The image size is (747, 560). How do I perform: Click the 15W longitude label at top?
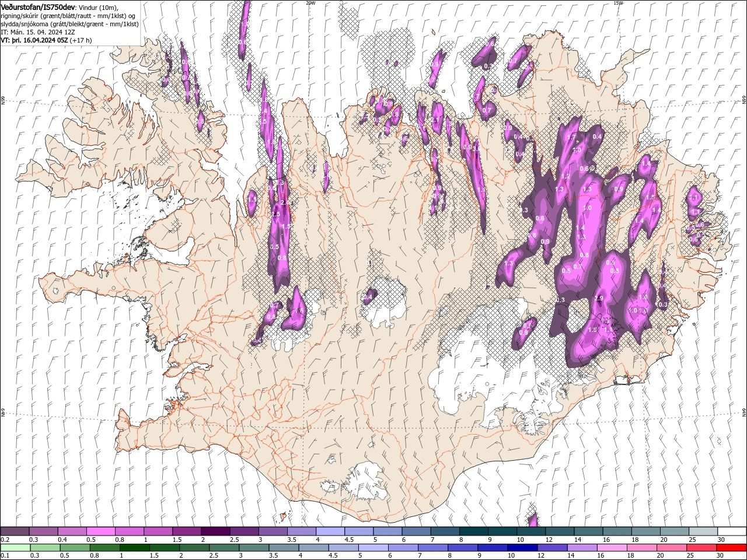(618, 3)
